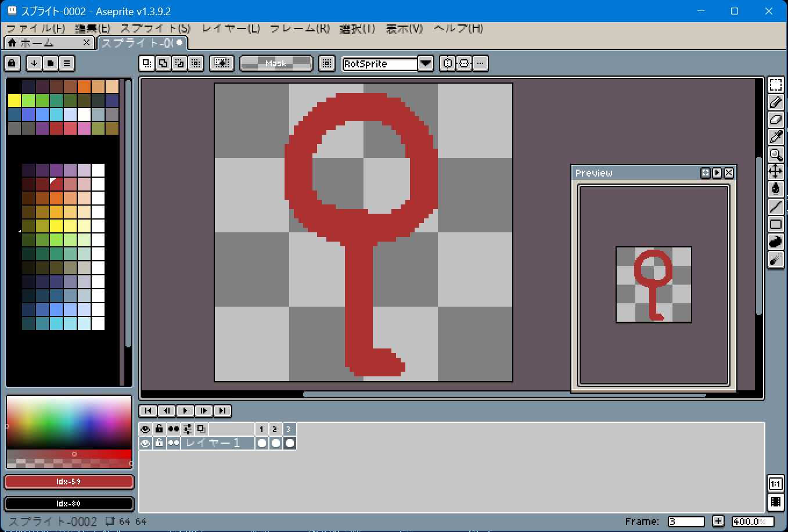Viewport: 788px width, 532px height.
Task: Select the Hand (move) tool
Action: (776, 172)
